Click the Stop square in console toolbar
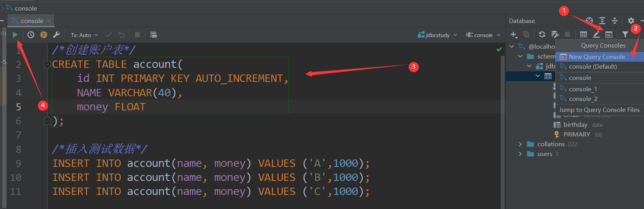The width and height of the screenshot is (644, 209). (137, 35)
